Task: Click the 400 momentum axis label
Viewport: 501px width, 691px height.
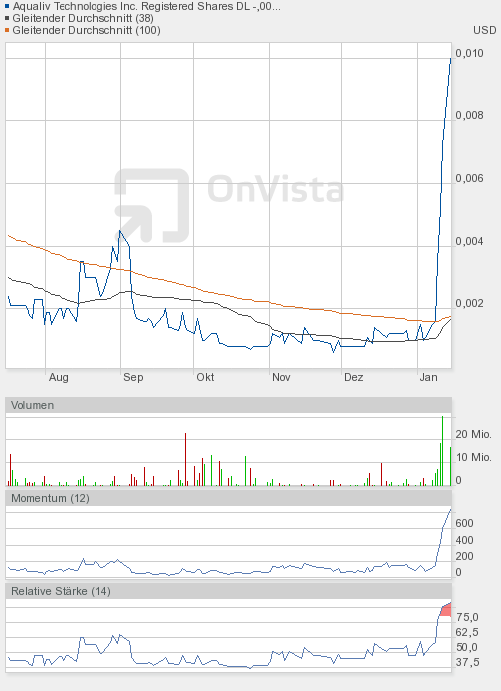Action: pyautogui.click(x=464, y=540)
